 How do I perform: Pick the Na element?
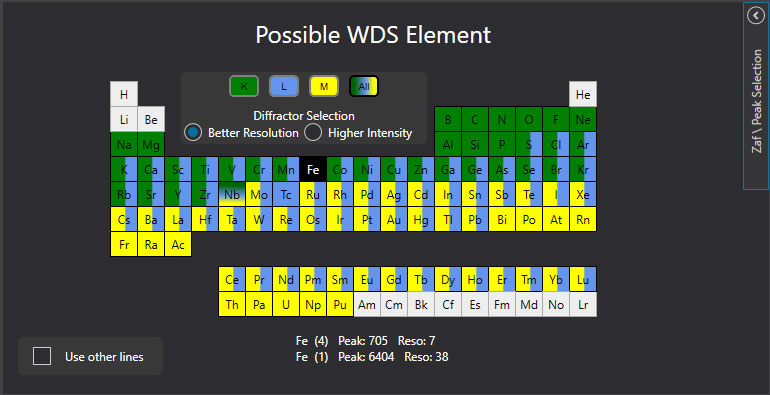pyautogui.click(x=124, y=144)
